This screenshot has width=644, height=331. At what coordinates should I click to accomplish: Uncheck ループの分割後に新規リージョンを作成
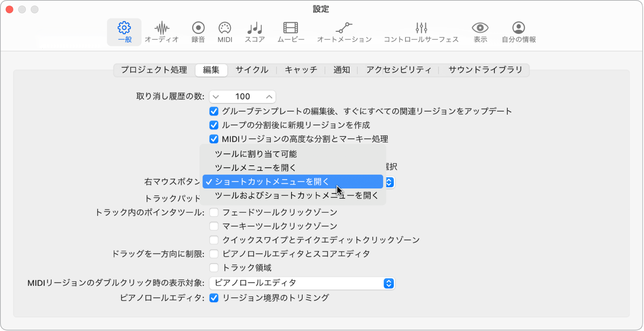pos(214,125)
